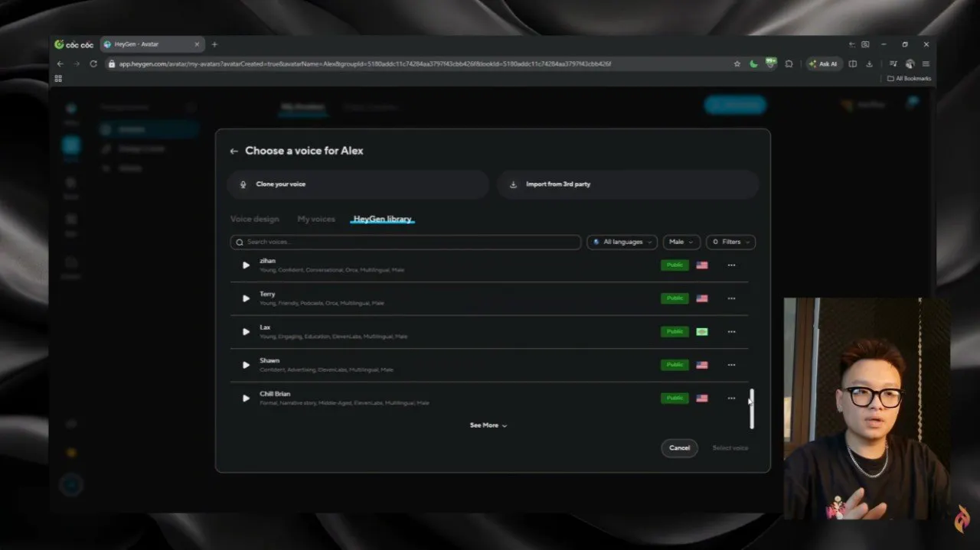Open more options for Terry voice
This screenshot has height=550, width=980.
[731, 298]
